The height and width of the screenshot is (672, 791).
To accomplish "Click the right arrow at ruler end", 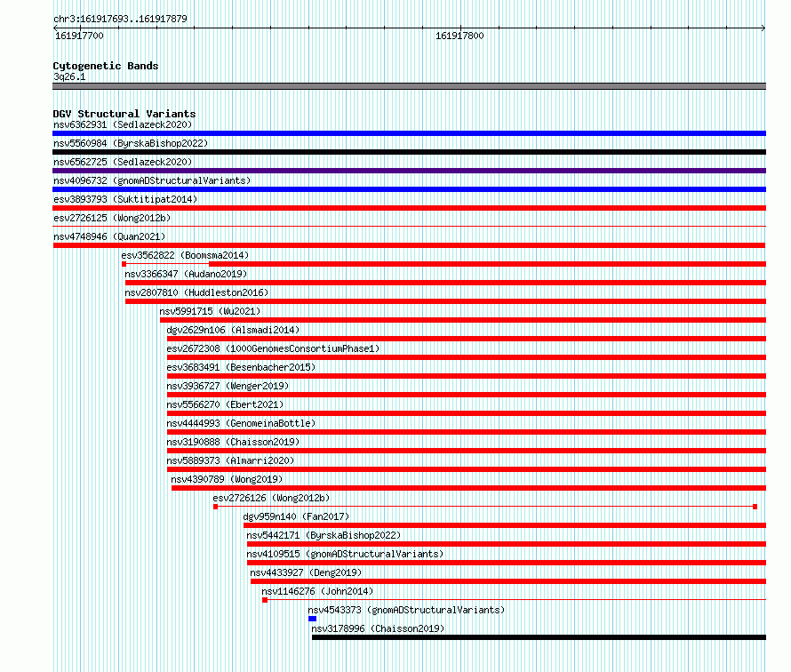I will point(763,28).
